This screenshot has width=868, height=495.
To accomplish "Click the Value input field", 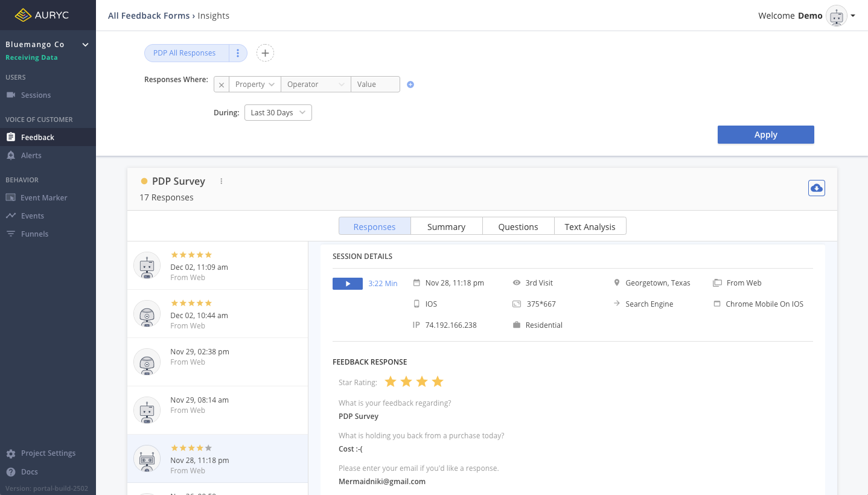I will point(375,85).
